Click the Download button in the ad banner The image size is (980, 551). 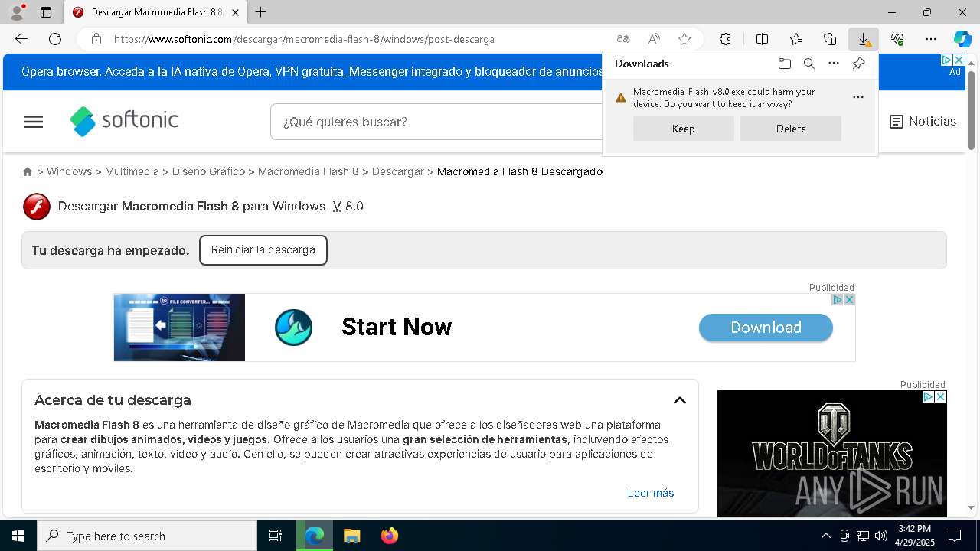click(x=766, y=328)
